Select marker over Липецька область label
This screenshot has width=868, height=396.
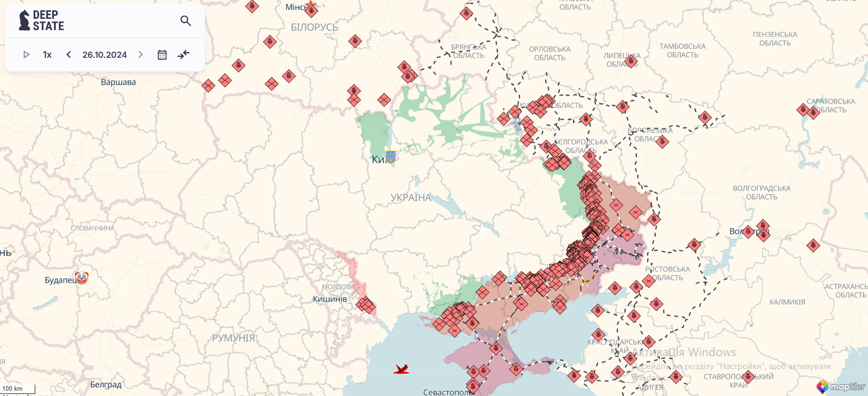pos(631,61)
